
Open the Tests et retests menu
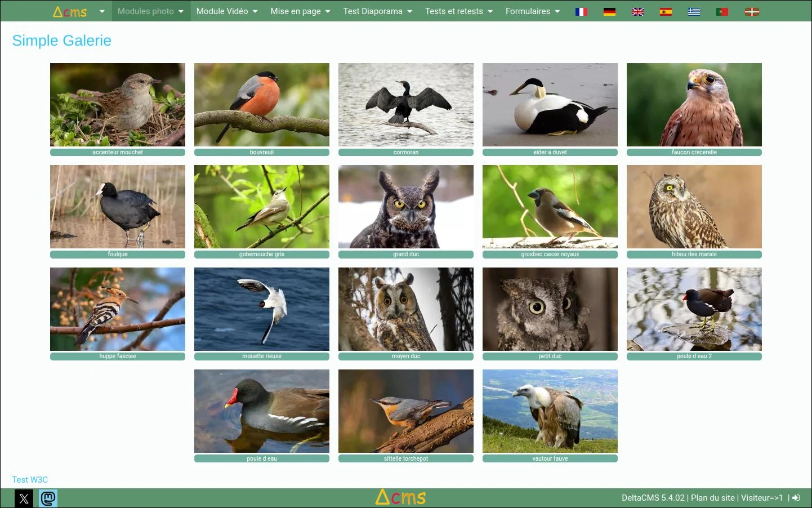pos(458,11)
